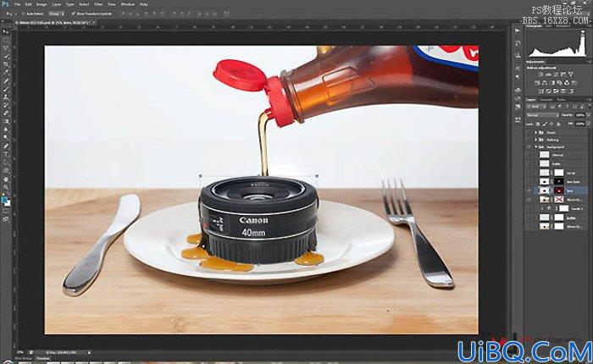This screenshot has height=364, width=593.
Task: Select the Gradient tool
Action: click(6, 121)
